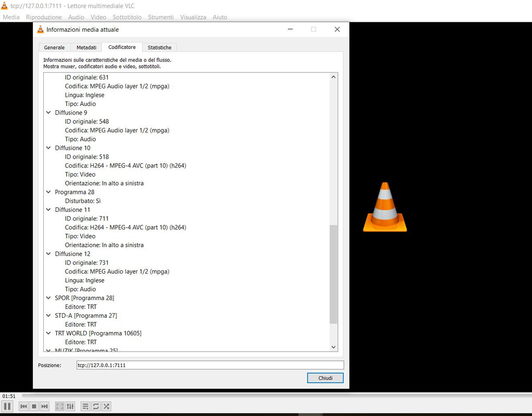Screen dimensions: 532x416
Task: Click the playback seek bar
Action: (276, 396)
